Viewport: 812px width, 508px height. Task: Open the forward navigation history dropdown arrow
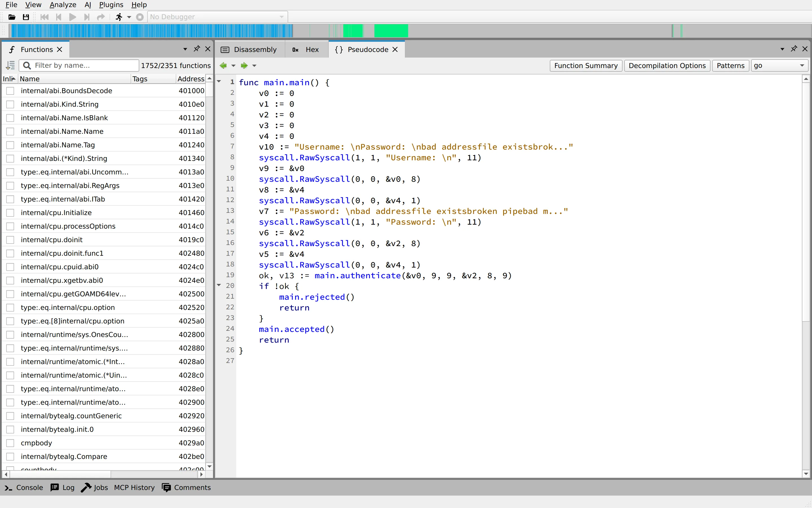coord(254,65)
